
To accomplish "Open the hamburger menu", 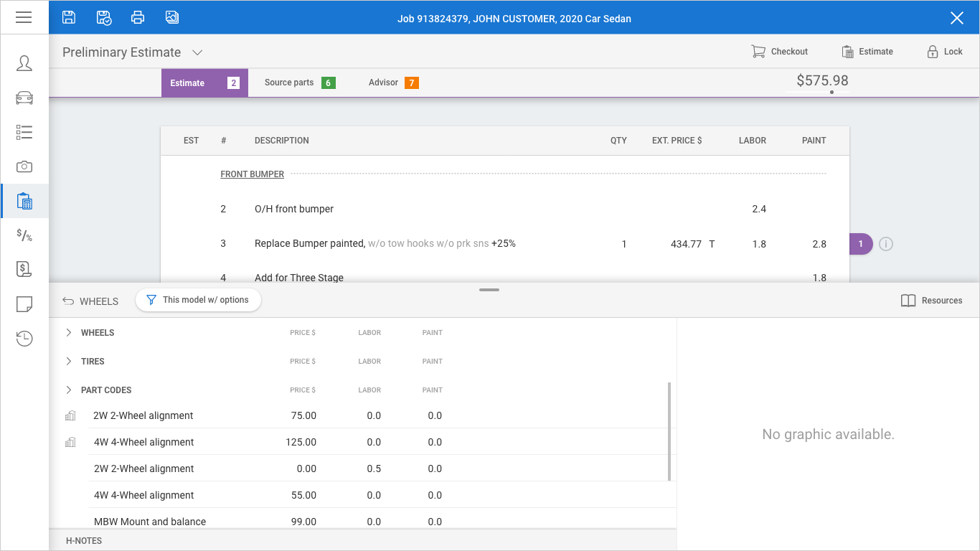I will coord(24,17).
